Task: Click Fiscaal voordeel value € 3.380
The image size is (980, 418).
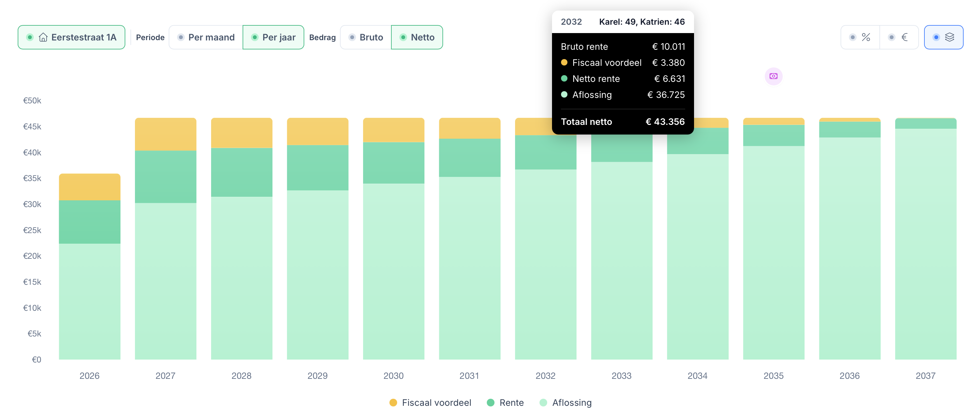Action: coord(668,63)
